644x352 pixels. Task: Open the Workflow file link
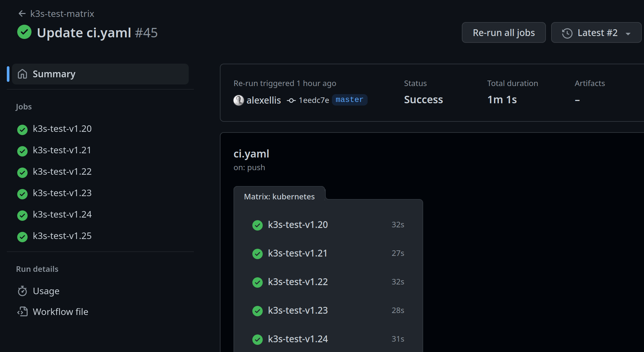(x=60, y=311)
